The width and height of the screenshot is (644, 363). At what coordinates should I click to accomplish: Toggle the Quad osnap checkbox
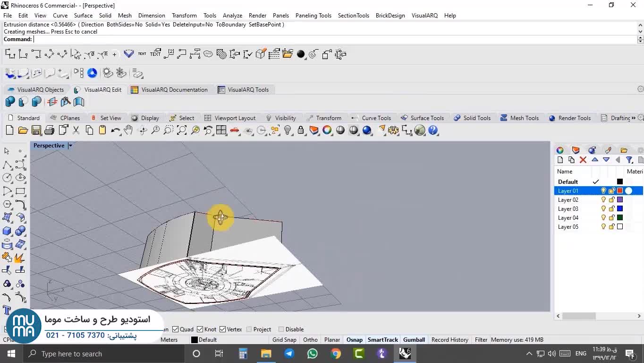pos(176,329)
